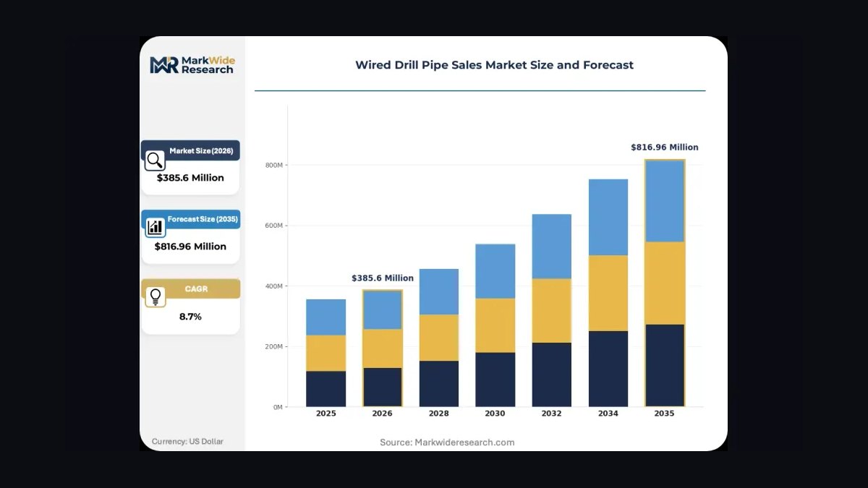868x488 pixels.
Task: Select the $385.6 Million card value
Action: (190, 178)
